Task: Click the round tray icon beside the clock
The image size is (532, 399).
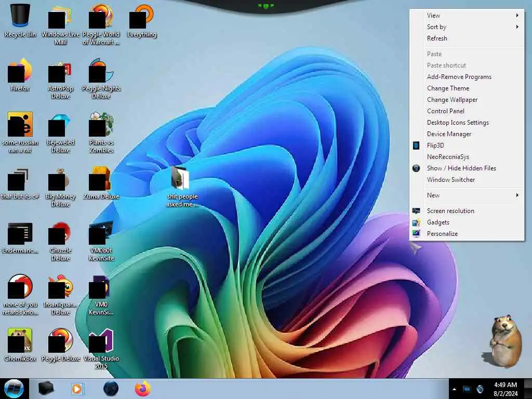Action: coord(480,389)
